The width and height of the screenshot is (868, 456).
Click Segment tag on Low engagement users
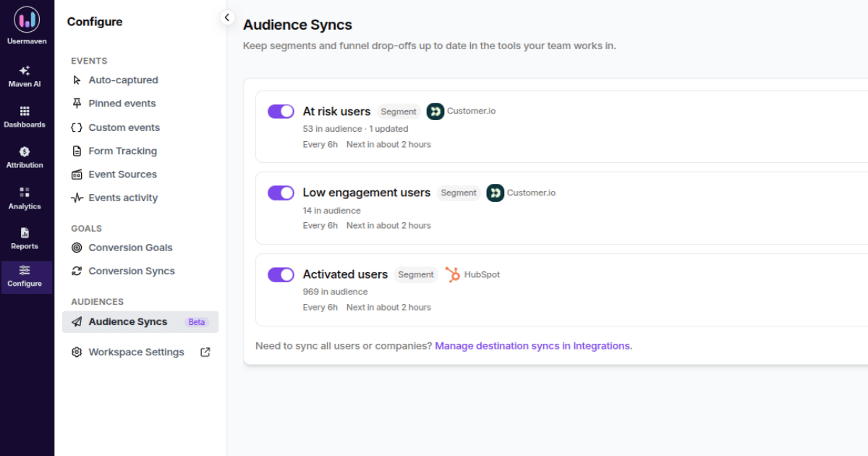(x=459, y=193)
